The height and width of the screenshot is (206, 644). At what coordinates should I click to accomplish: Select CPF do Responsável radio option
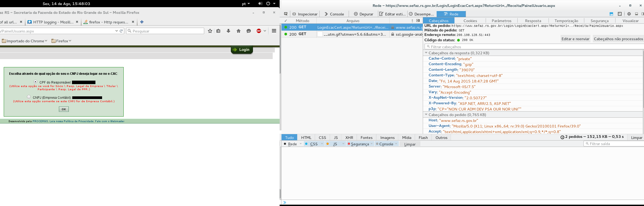coord(35,82)
